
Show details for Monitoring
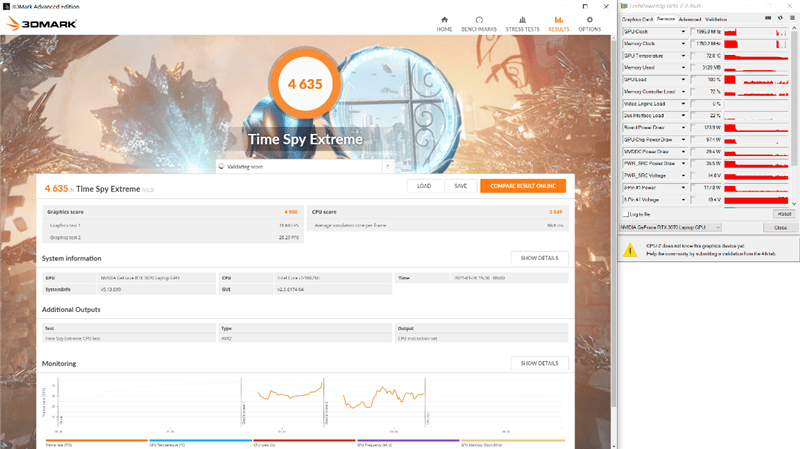pyautogui.click(x=539, y=363)
